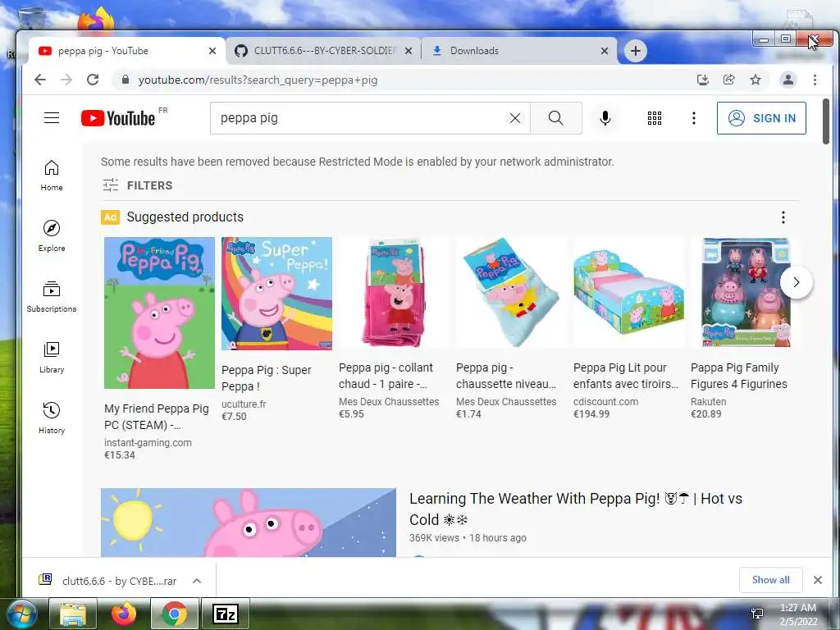
Task: Open Learning The Weather video thumbnail
Action: (x=248, y=523)
